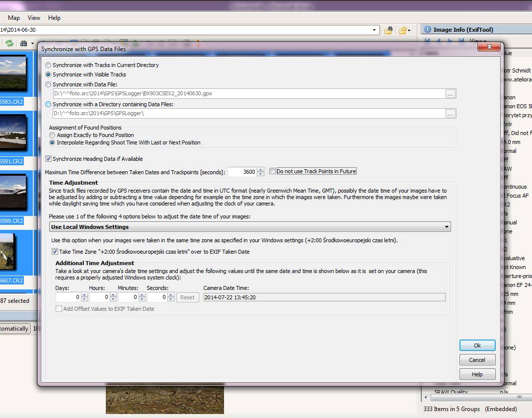The height and width of the screenshot is (418, 532).
Task: Open the Help menu
Action: pos(54,18)
